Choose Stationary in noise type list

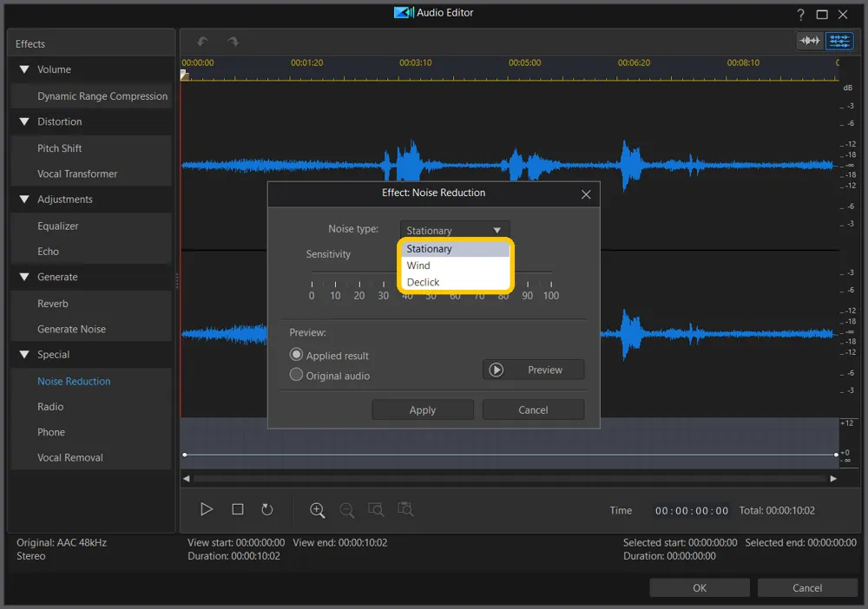coord(455,249)
